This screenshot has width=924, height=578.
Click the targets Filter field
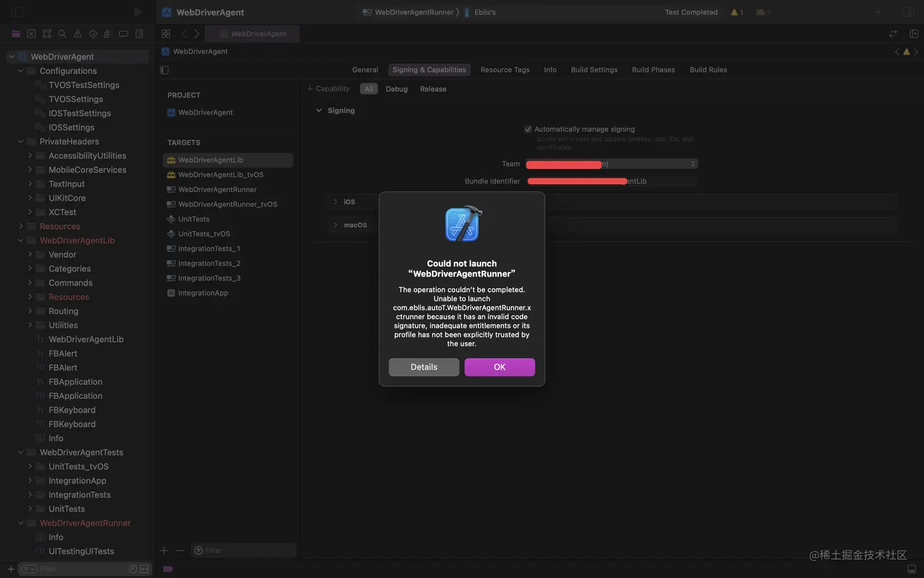pyautogui.click(x=243, y=550)
